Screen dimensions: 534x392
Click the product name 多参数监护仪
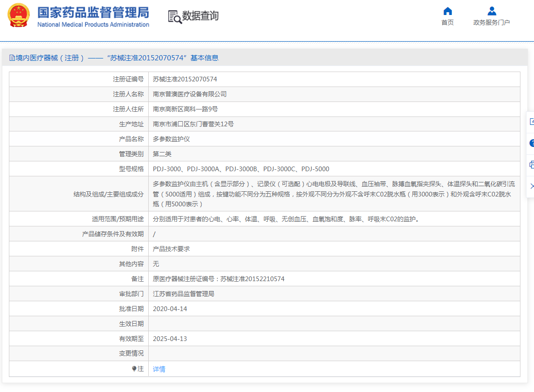click(171, 139)
